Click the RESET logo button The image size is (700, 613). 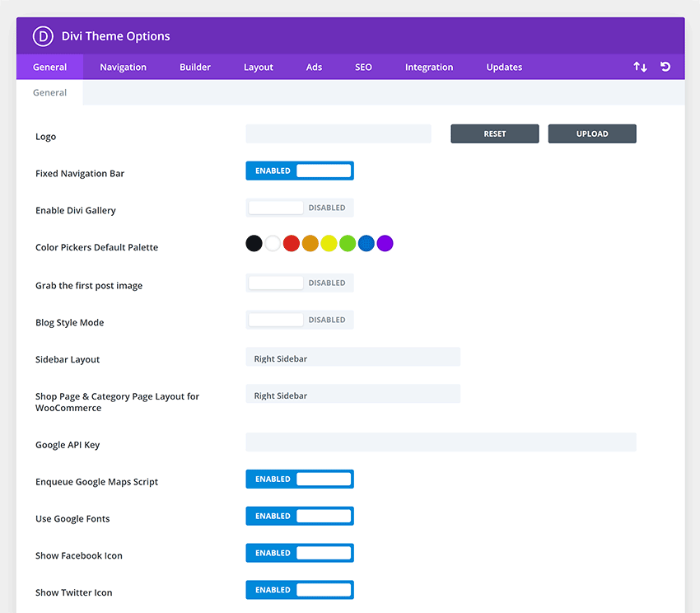[x=495, y=133]
